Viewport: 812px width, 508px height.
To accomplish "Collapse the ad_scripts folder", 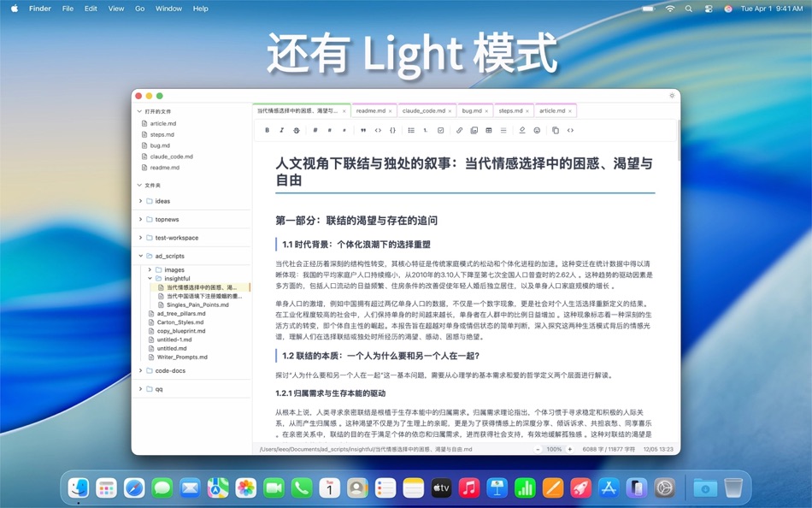I will click(140, 256).
